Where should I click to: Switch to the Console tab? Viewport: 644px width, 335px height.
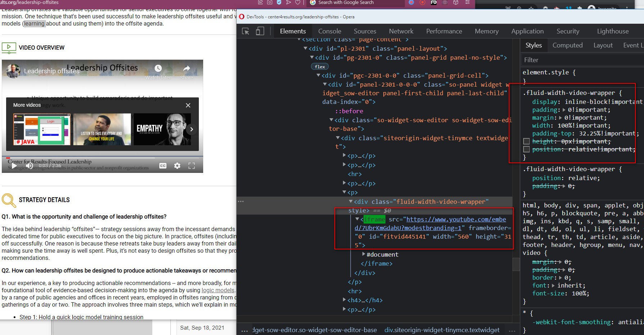tap(330, 31)
